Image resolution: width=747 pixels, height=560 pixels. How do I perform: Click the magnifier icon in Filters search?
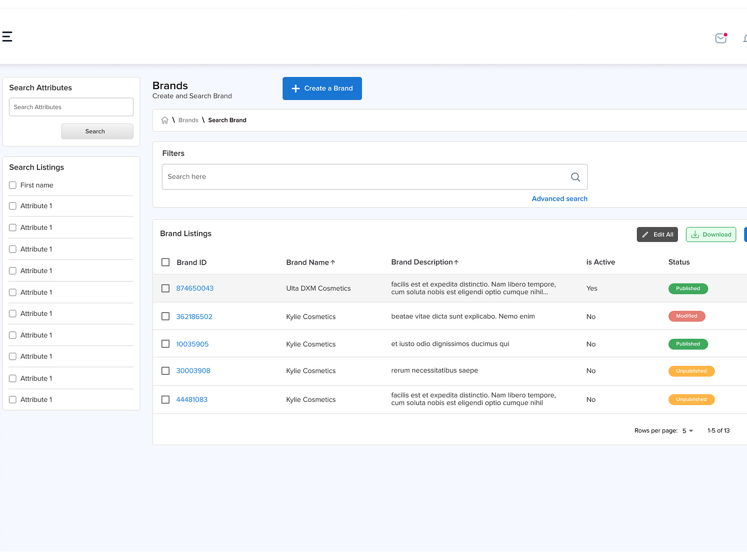(576, 177)
